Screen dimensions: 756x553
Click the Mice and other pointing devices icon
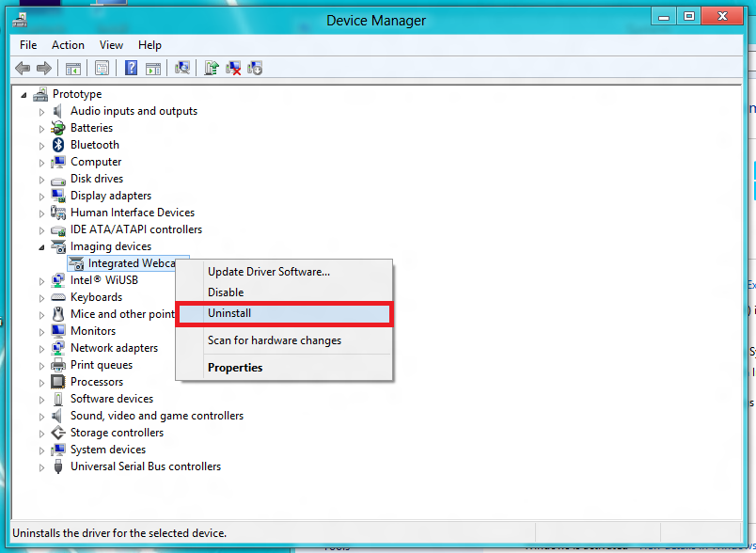tap(58, 314)
